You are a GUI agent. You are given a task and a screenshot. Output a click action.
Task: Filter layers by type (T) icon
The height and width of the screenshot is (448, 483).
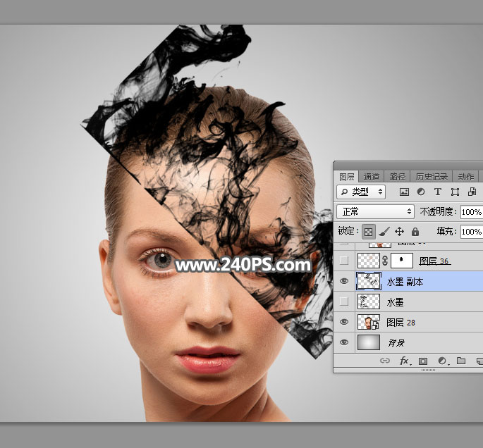438,192
